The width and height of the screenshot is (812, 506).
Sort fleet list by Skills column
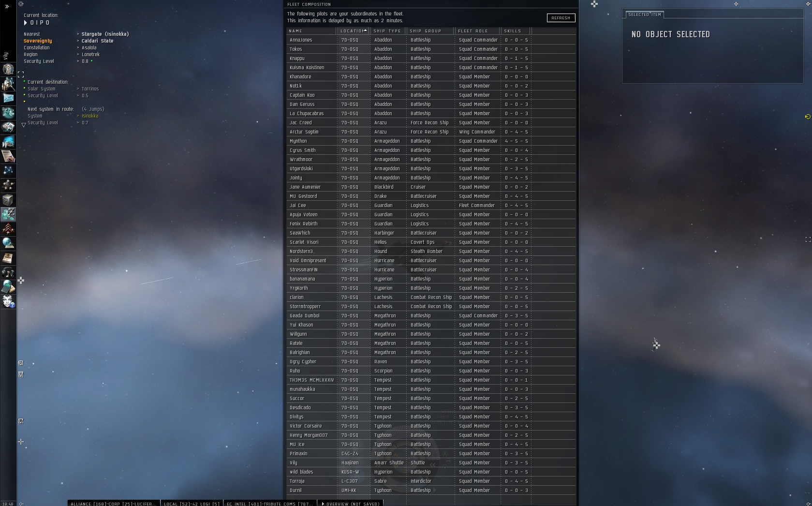[516, 31]
